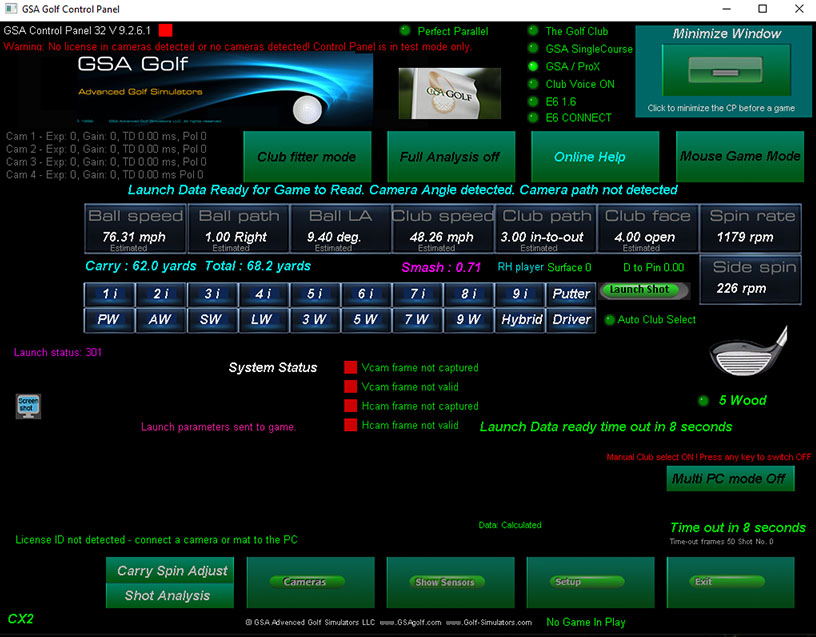Toggle the Perfect Parallel radio option
Viewport: 816px width, 637px height.
click(x=404, y=30)
